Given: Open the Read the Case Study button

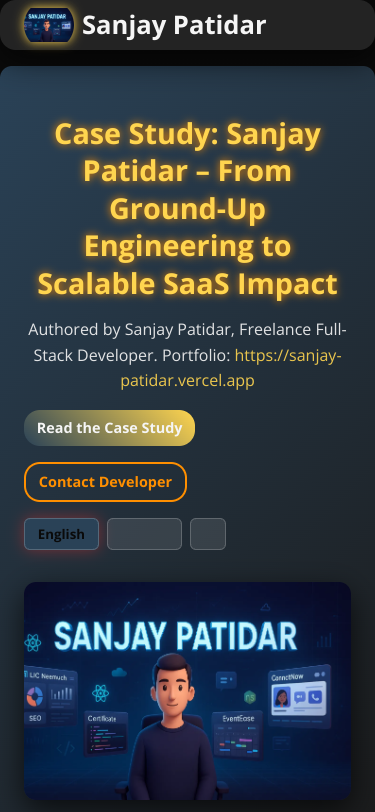Looking at the screenshot, I should [109, 428].
